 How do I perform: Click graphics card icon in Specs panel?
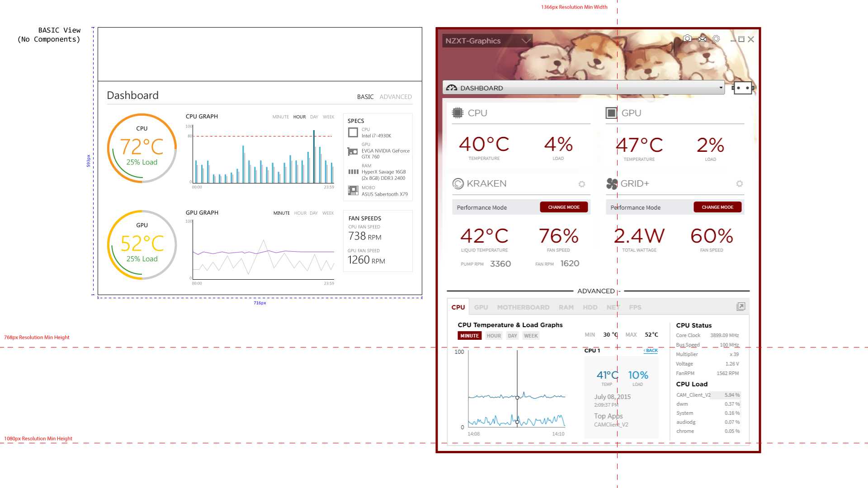click(353, 151)
